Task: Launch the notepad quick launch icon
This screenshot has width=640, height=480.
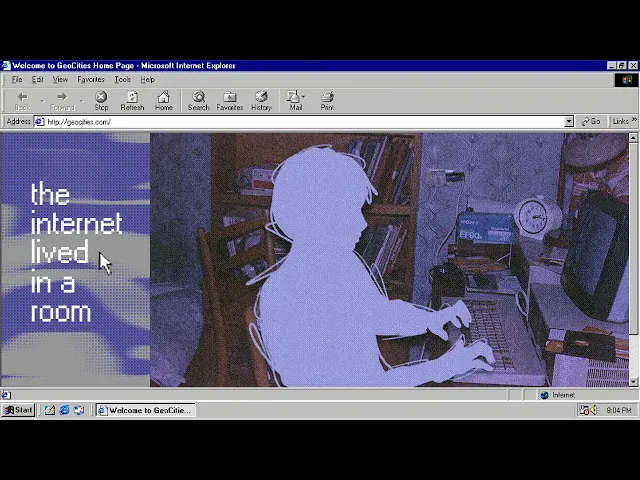Action: [x=50, y=410]
